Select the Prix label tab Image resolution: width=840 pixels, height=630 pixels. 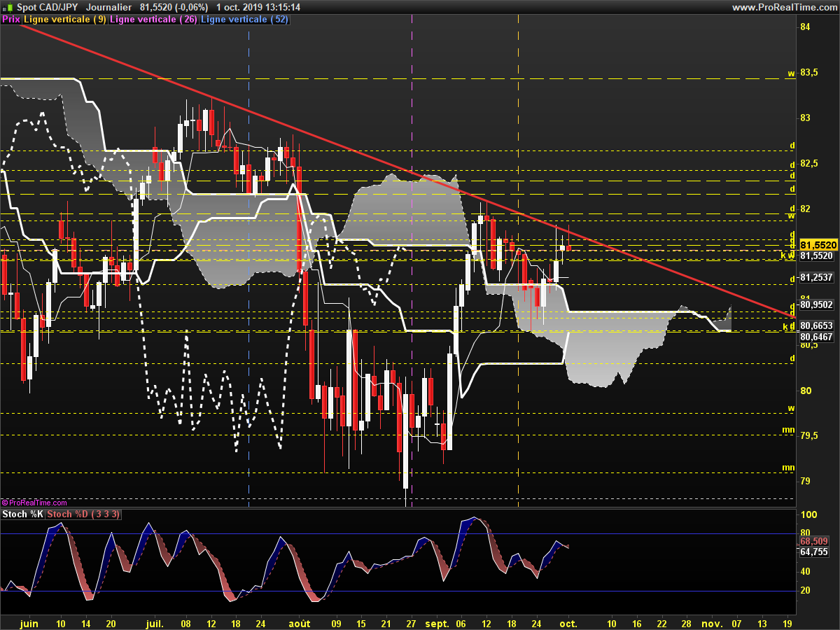(10, 20)
